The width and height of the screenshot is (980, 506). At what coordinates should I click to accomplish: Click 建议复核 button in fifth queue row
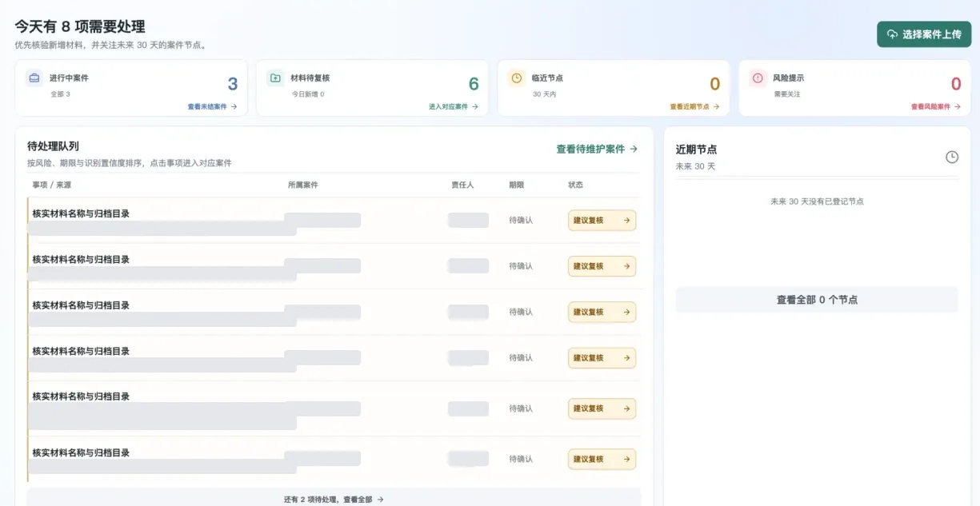point(602,408)
